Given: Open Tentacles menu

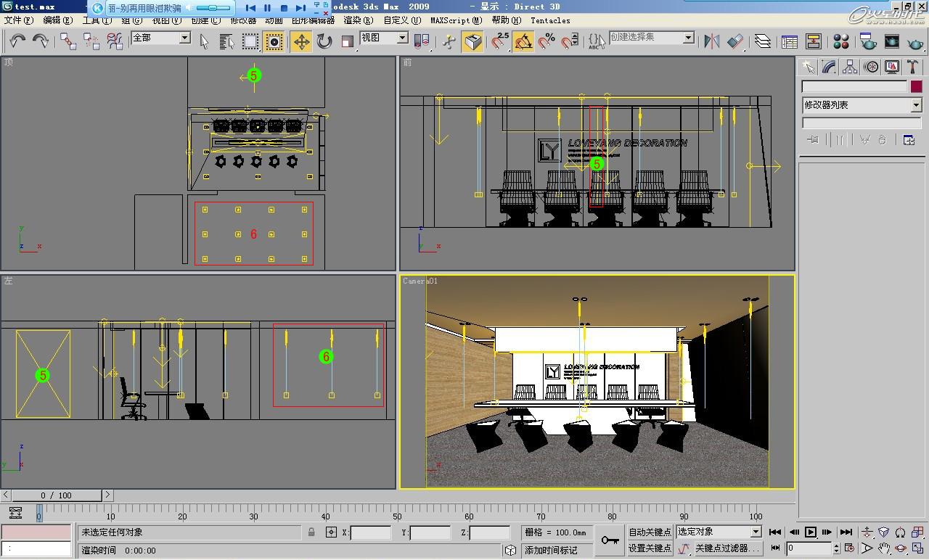Looking at the screenshot, I should coord(550,20).
